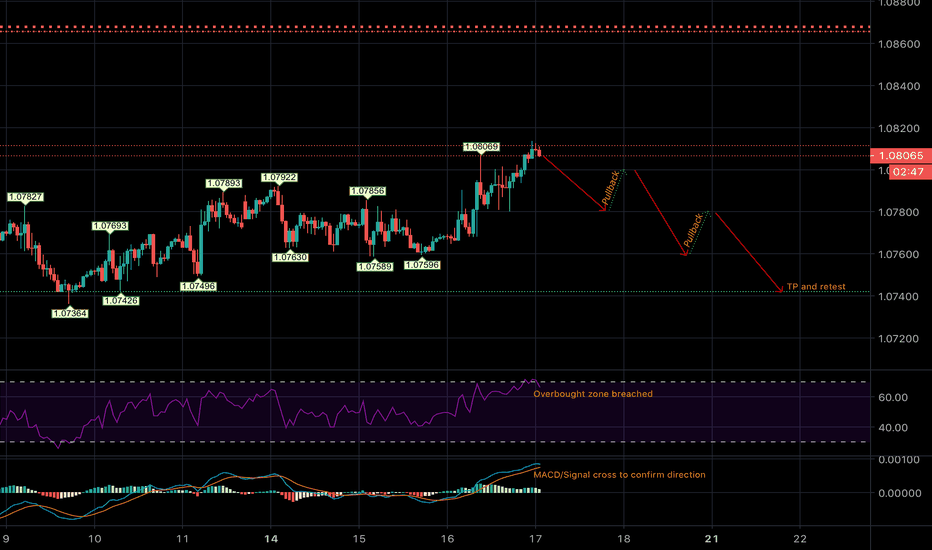The height and width of the screenshot is (550, 932).
Task: Click the "TP and retest" annotation
Action: (816, 287)
